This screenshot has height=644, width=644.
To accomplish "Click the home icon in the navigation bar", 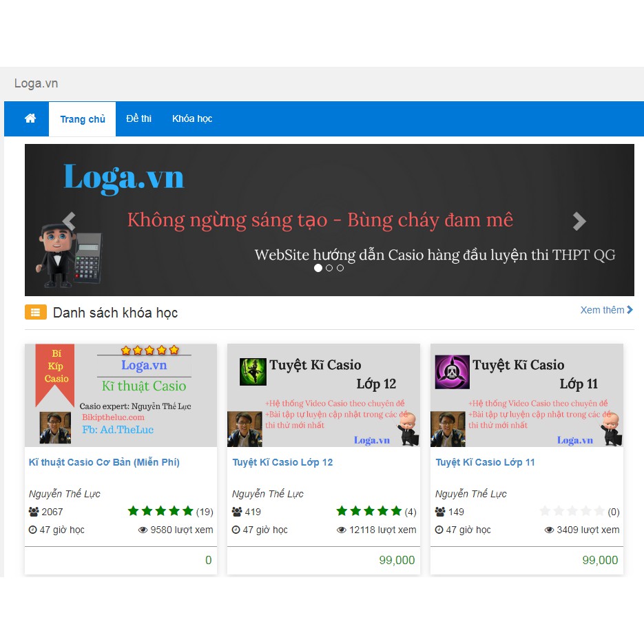I will tap(30, 118).
